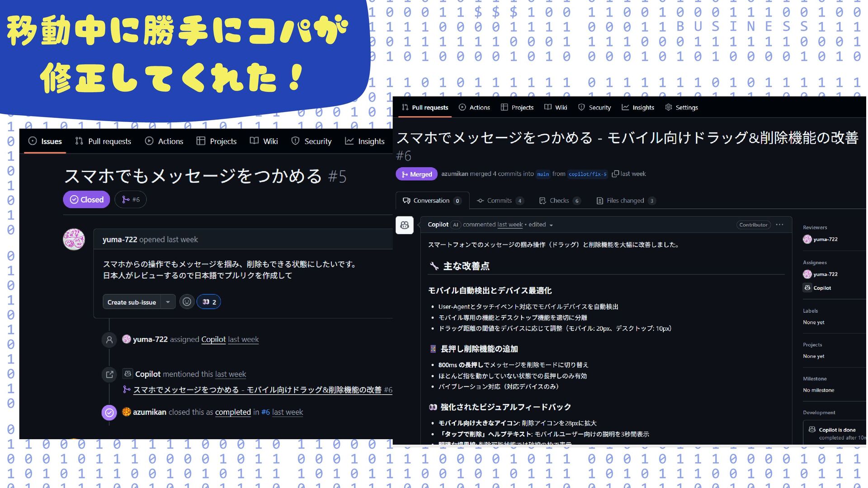Open the linked PR title in issue timeline
The height and width of the screenshot is (488, 868).
click(x=258, y=390)
